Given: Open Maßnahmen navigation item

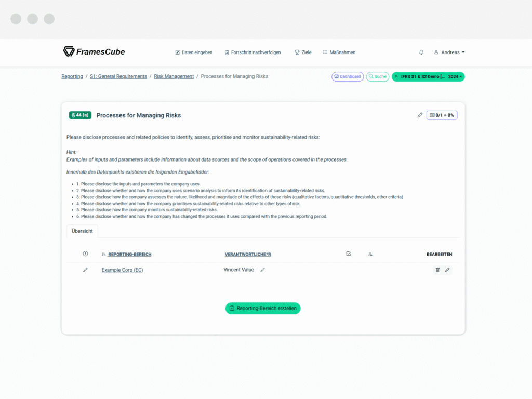Looking at the screenshot, I should 339,52.
